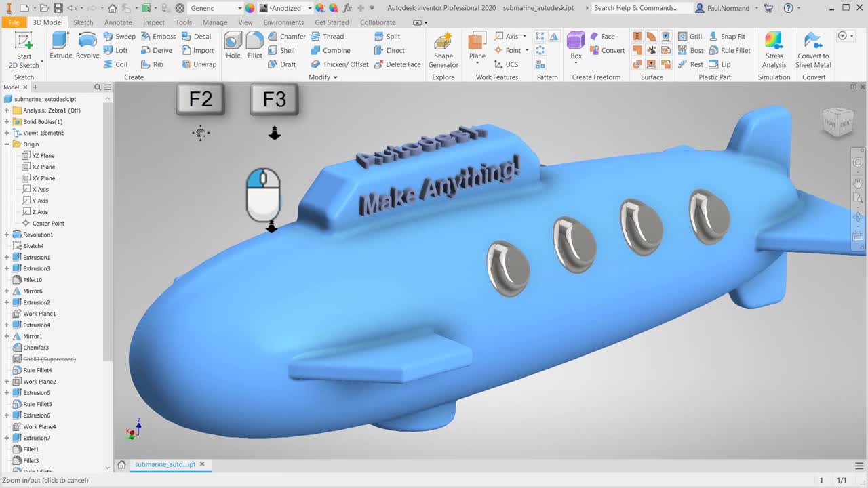Screen dimensions: 868x488
Task: Click the Home view button at bottom
Action: pyautogui.click(x=121, y=464)
